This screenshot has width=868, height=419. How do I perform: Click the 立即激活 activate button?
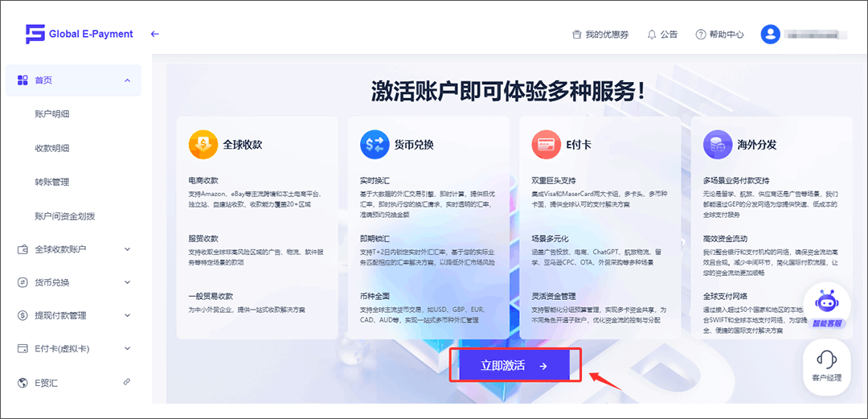click(x=514, y=366)
